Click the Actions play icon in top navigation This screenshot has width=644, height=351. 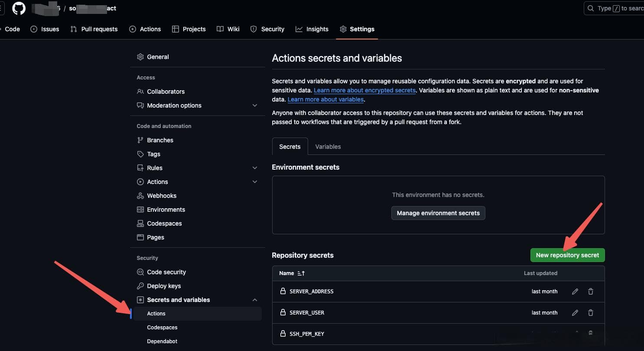[x=133, y=29]
